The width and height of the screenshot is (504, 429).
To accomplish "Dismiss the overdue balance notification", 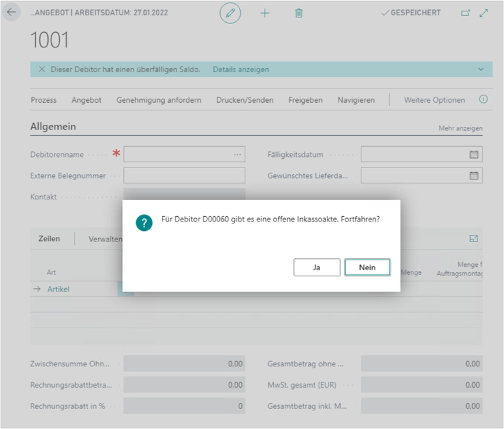I will coord(42,69).
